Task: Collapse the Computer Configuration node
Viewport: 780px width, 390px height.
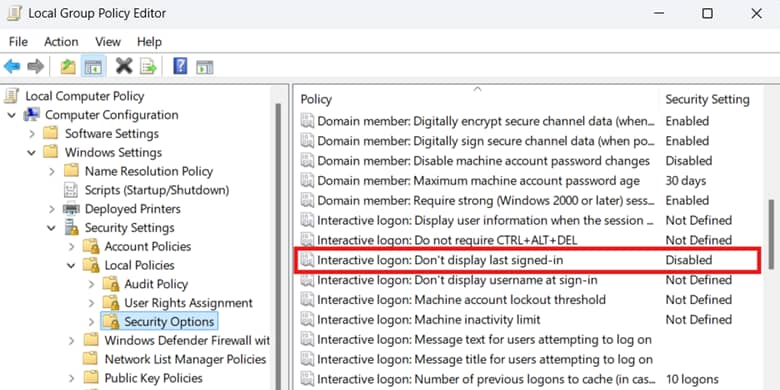Action: pos(11,115)
